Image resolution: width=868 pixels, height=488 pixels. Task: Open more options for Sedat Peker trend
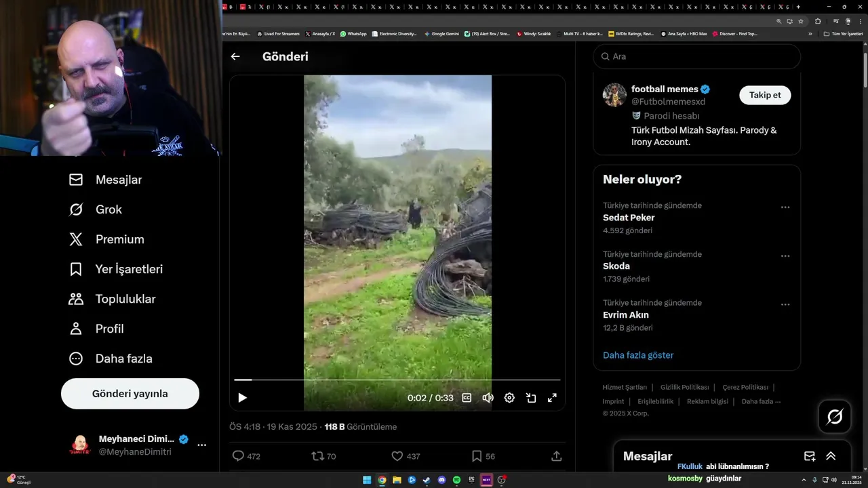785,207
